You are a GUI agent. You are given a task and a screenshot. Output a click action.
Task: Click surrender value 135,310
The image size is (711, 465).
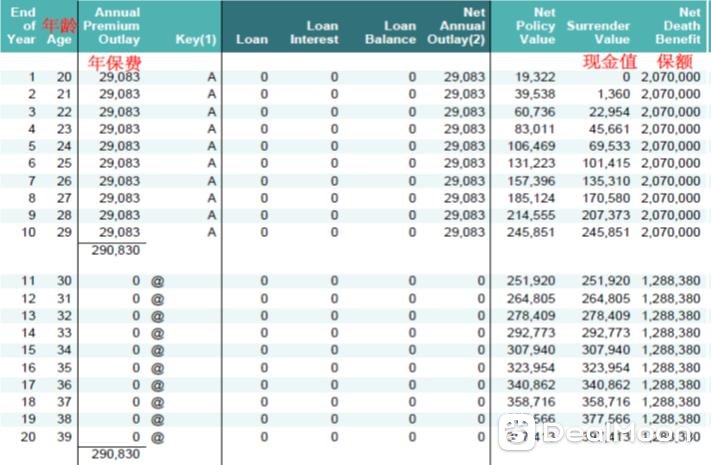pos(606,181)
